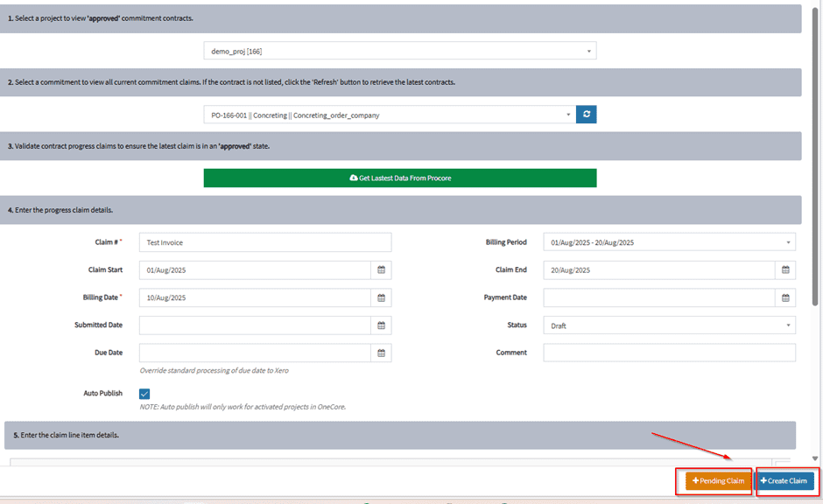Click the Refresh contracts icon button

586,115
